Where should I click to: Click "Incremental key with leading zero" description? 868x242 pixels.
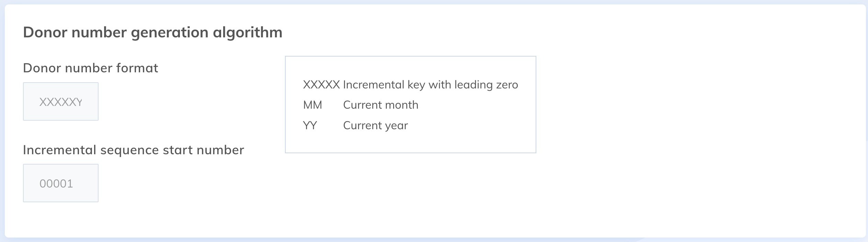430,85
